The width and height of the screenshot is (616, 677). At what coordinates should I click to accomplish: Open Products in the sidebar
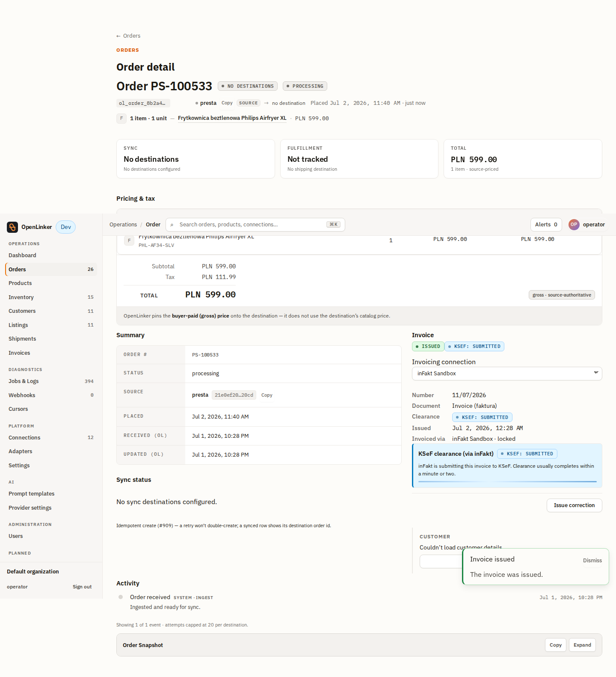(x=51, y=283)
